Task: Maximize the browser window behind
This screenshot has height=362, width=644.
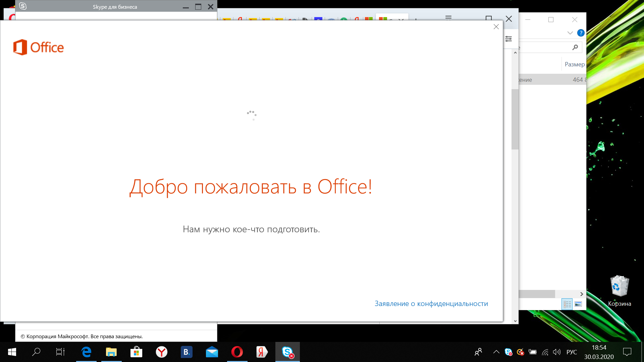Action: (x=489, y=18)
